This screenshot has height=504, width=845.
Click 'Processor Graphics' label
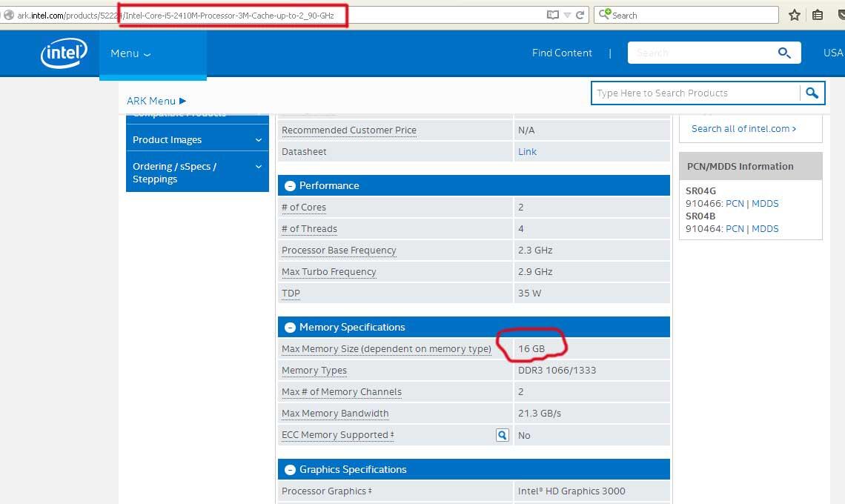click(x=326, y=491)
